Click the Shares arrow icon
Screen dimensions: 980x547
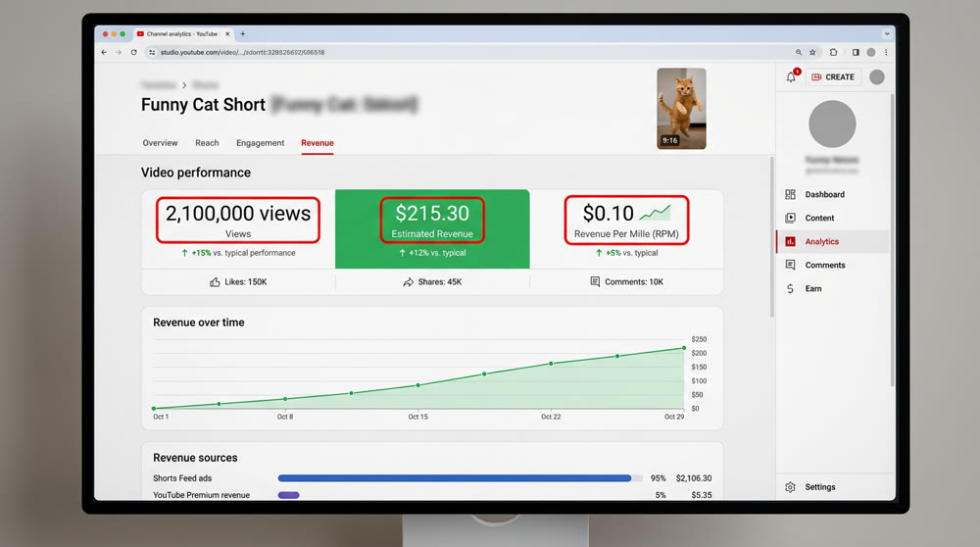[x=408, y=282]
